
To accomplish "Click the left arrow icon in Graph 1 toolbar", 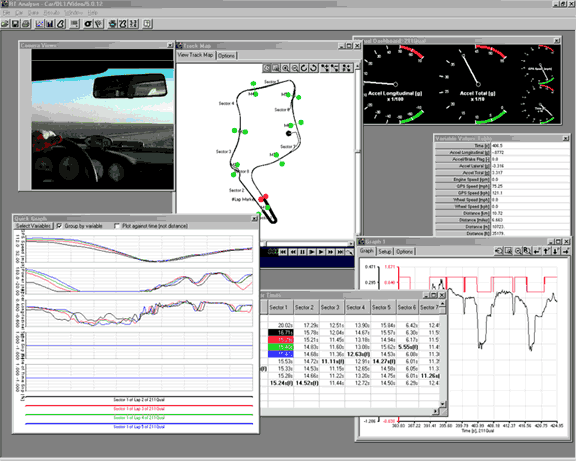I will 537,251.
